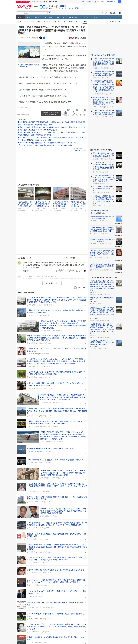Click the first commenter's green avatar

pyautogui.click(x=19, y=263)
